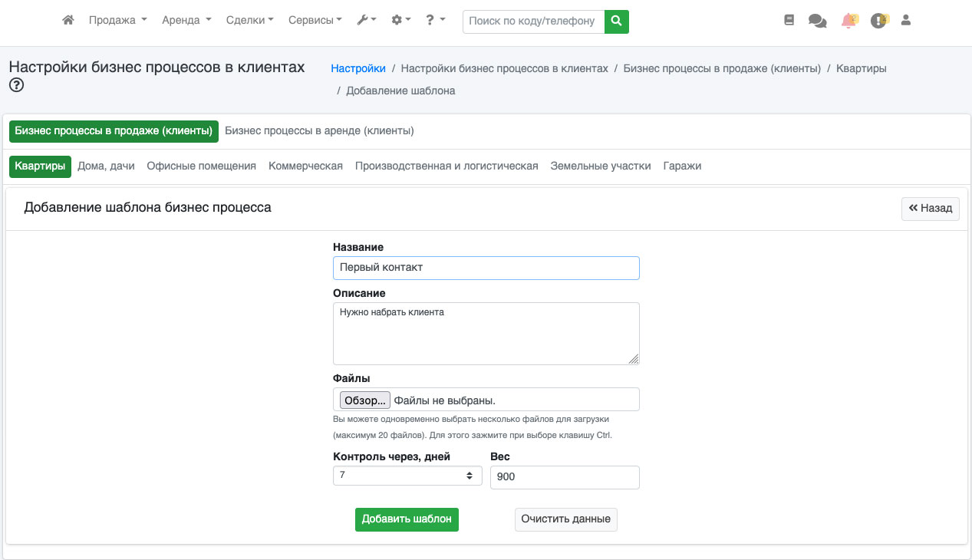972x560 pixels.
Task: Open the bell notifications icon
Action: pos(848,21)
